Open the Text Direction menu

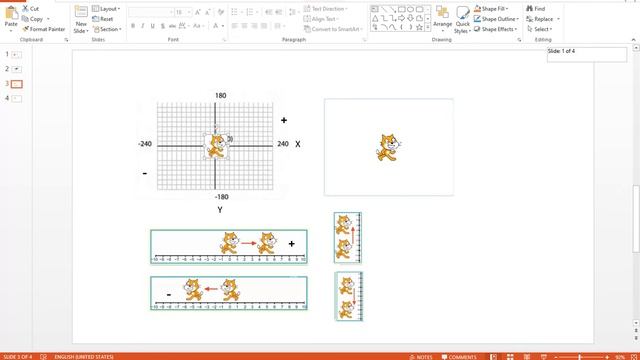pos(326,9)
